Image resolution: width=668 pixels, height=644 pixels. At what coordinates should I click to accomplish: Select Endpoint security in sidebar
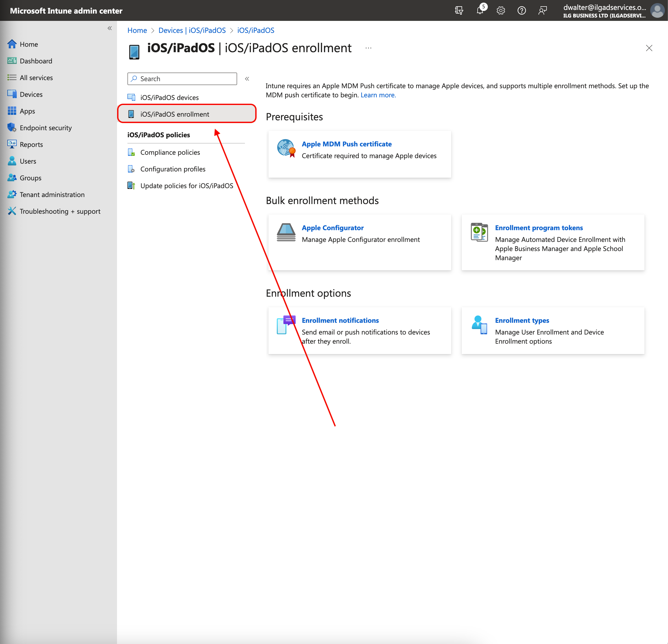[x=46, y=128]
